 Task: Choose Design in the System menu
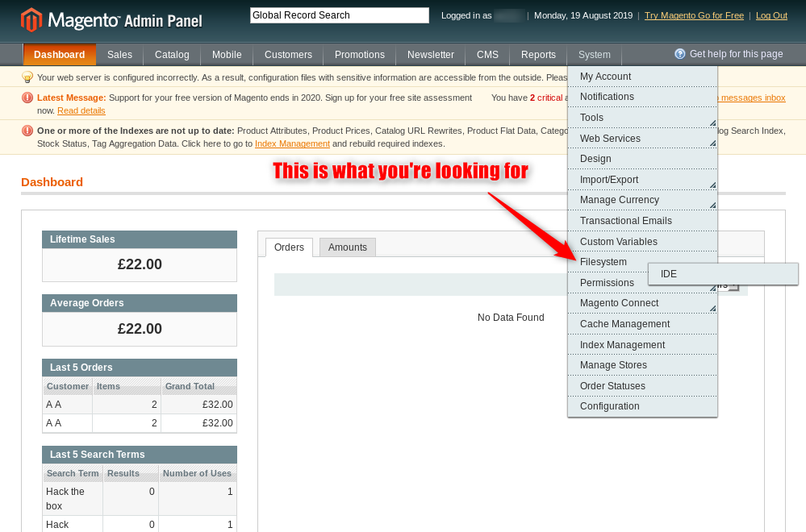[642, 159]
